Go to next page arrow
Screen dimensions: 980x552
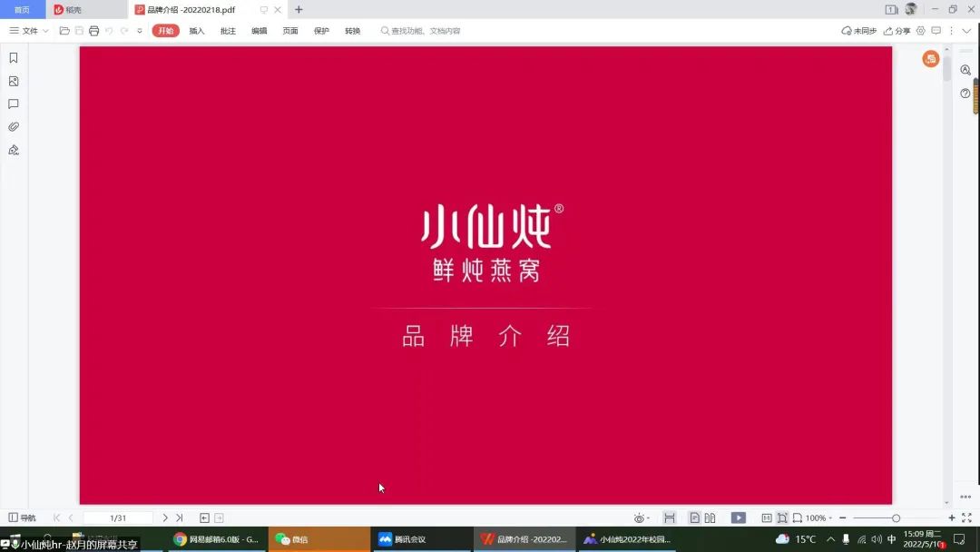click(x=165, y=517)
